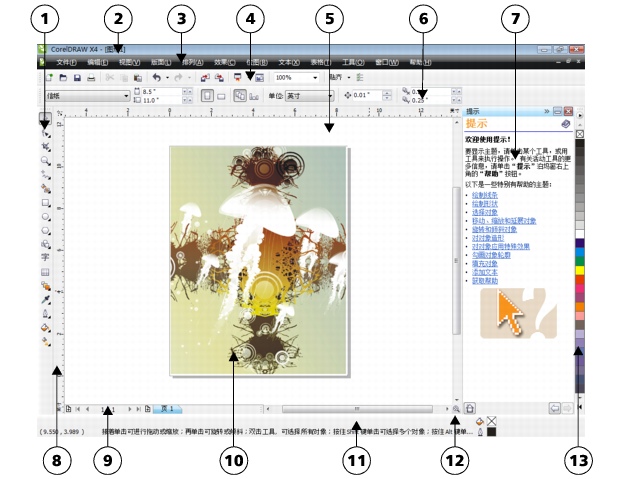This screenshot has width=622, height=479.
Task: Select the Outline pen tool
Action: (46, 314)
